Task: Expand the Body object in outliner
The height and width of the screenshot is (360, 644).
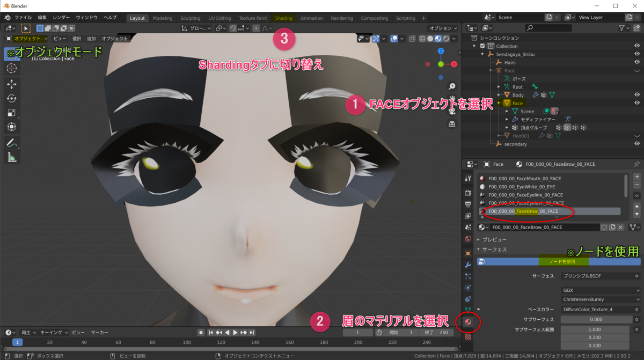Action: [x=499, y=95]
